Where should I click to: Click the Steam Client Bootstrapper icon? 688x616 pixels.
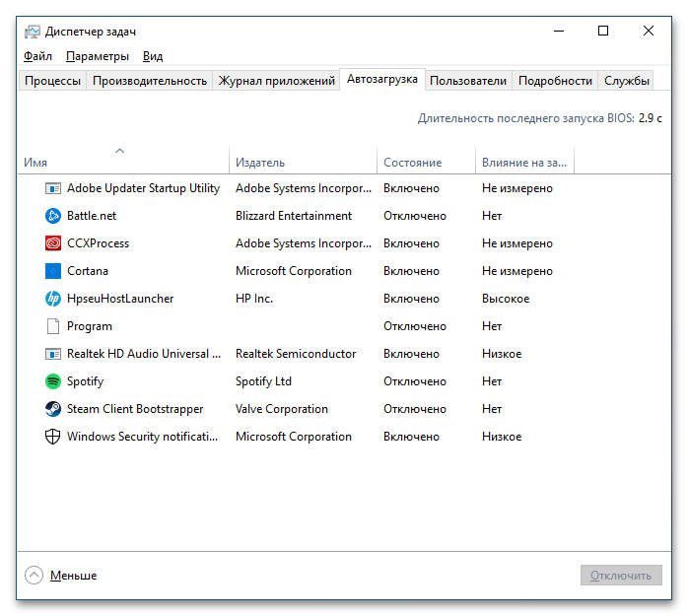click(53, 409)
